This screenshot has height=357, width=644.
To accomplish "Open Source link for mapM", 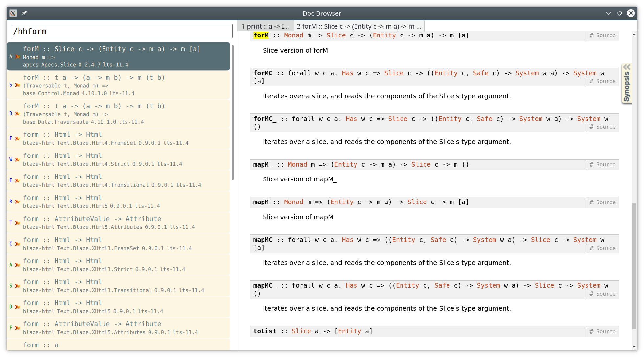I will click(x=603, y=202).
